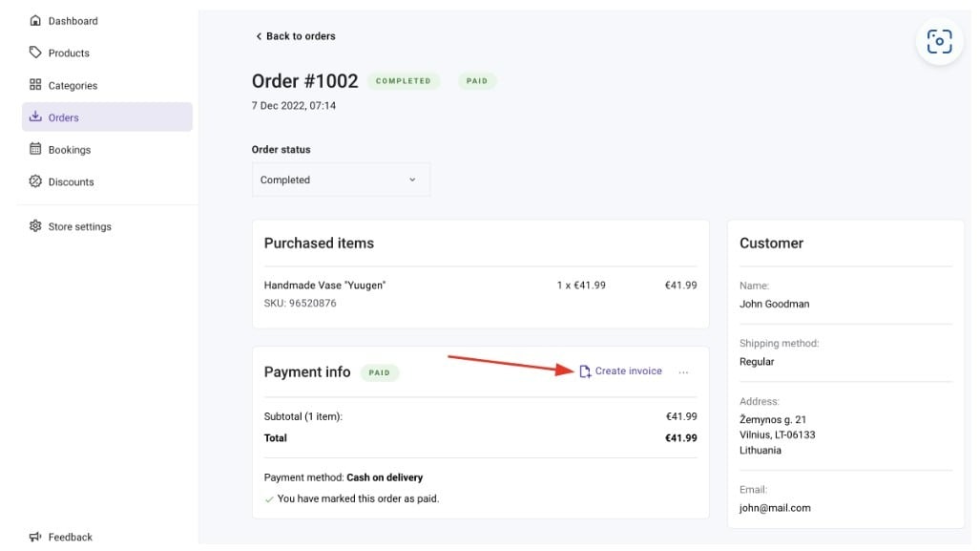Open the Order status dropdown

click(x=341, y=180)
